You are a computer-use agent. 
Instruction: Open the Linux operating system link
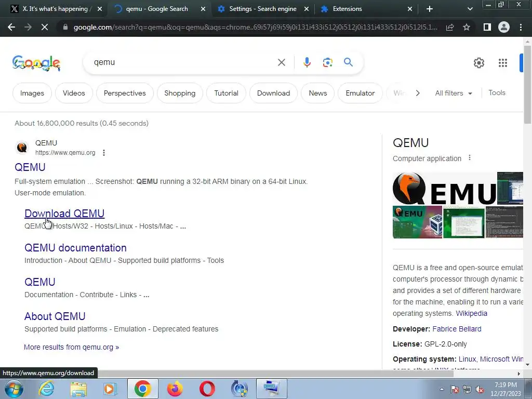pyautogui.click(x=467, y=359)
